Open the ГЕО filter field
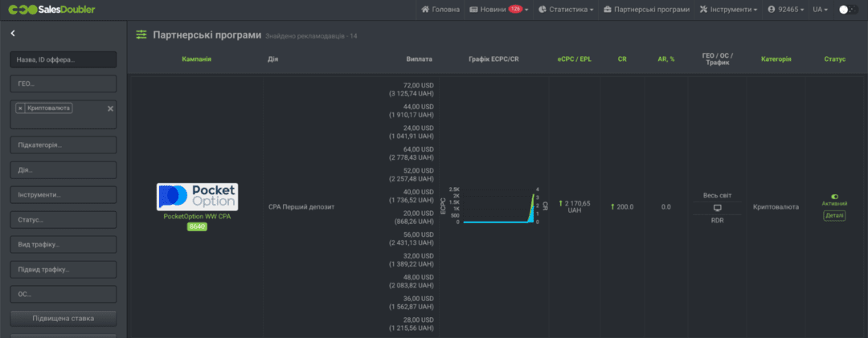 pyautogui.click(x=63, y=83)
